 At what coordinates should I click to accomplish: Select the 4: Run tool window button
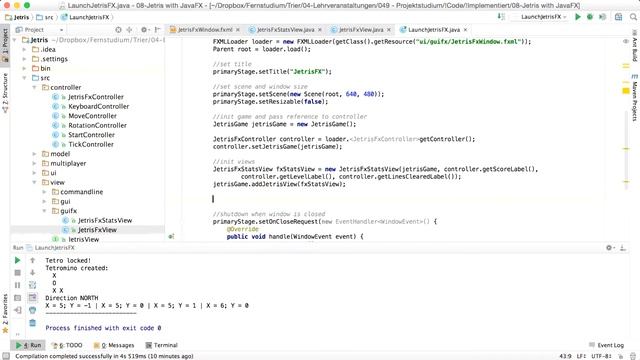tap(29, 345)
